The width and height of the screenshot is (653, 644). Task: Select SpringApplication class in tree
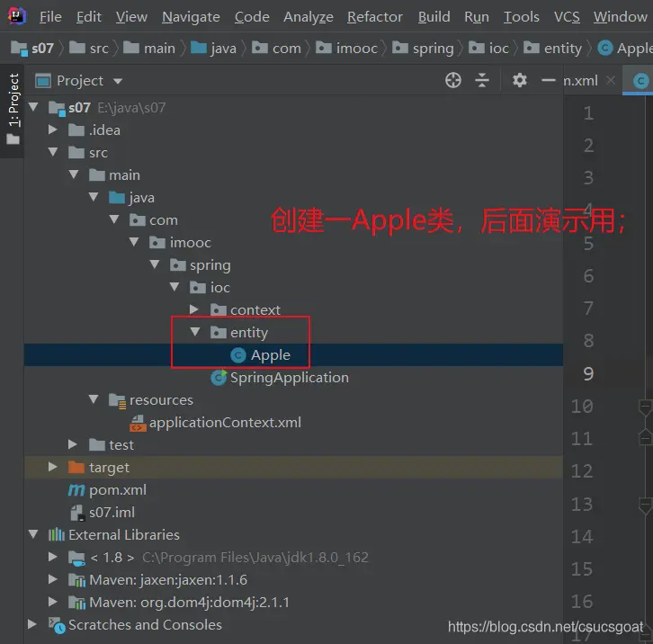point(289,378)
